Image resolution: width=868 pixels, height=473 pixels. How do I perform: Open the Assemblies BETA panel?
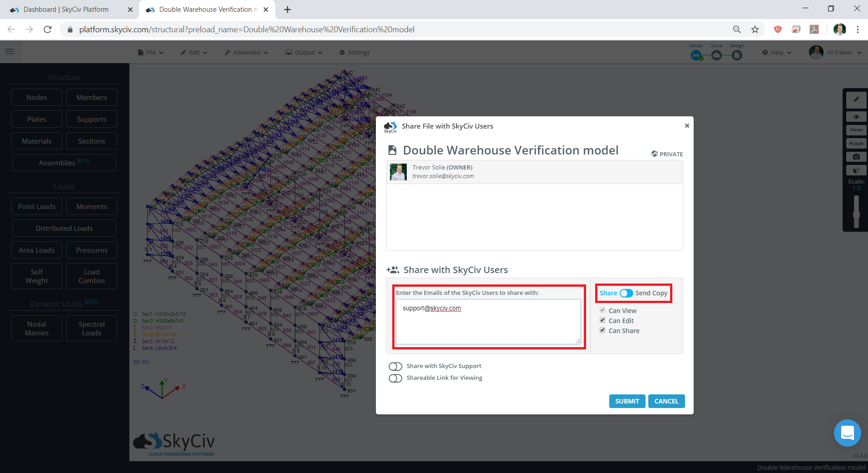(64, 163)
